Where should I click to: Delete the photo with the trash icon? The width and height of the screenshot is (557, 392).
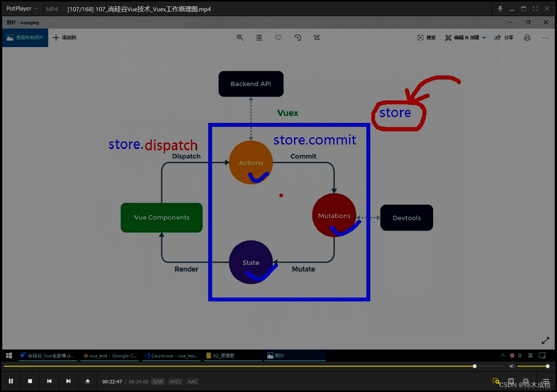pos(259,38)
